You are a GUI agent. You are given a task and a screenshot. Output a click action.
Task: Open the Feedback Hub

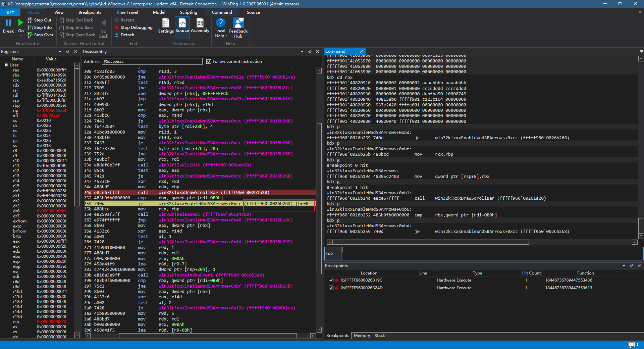coord(238,28)
